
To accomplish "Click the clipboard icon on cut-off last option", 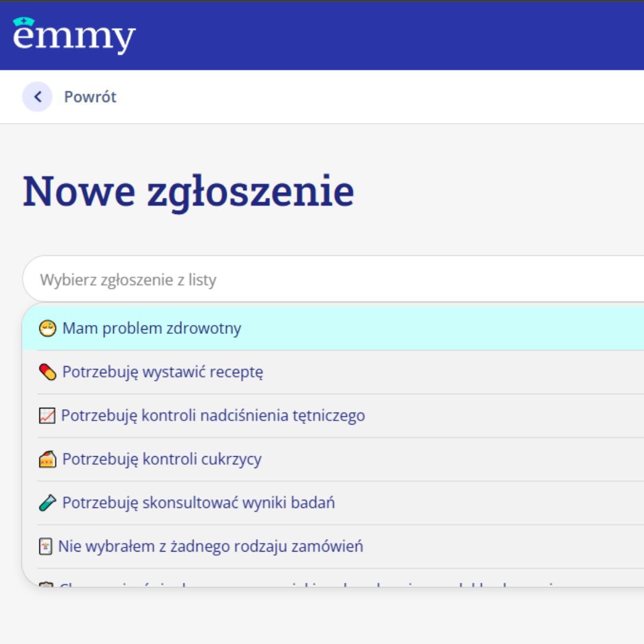I will point(46,585).
